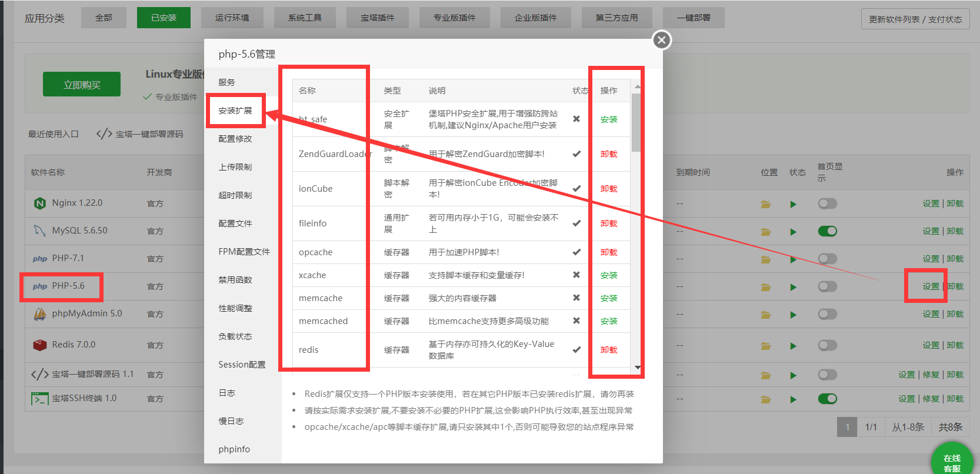
Task: Open the PHP-5.6 row folder icon
Action: 765,288
